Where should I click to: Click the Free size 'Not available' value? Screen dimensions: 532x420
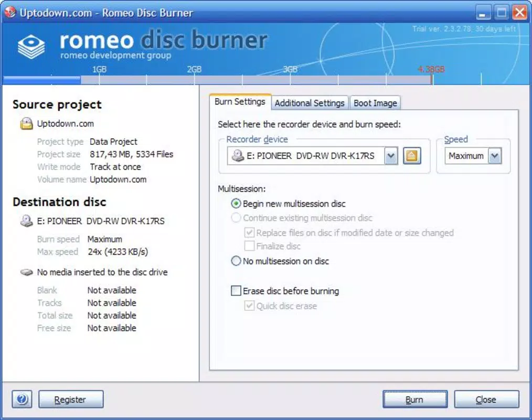112,328
